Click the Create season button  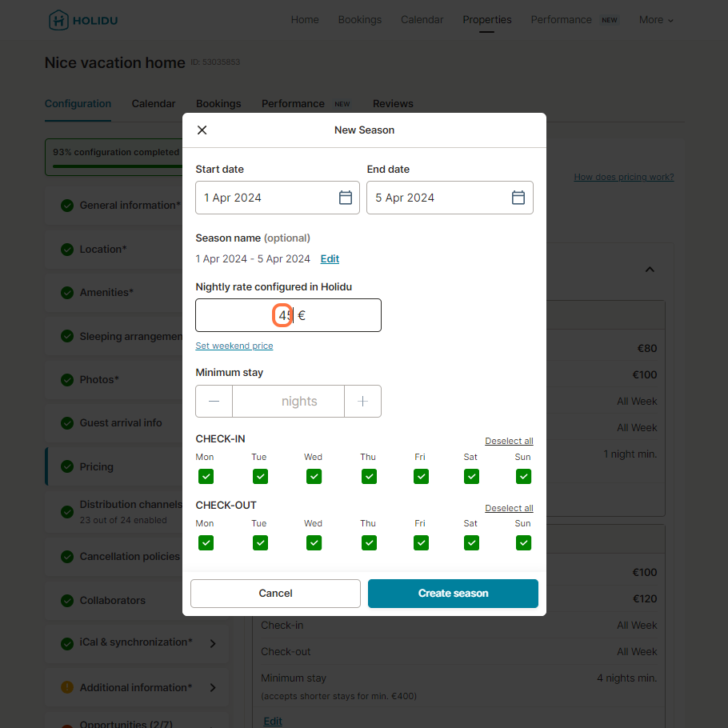click(x=453, y=594)
